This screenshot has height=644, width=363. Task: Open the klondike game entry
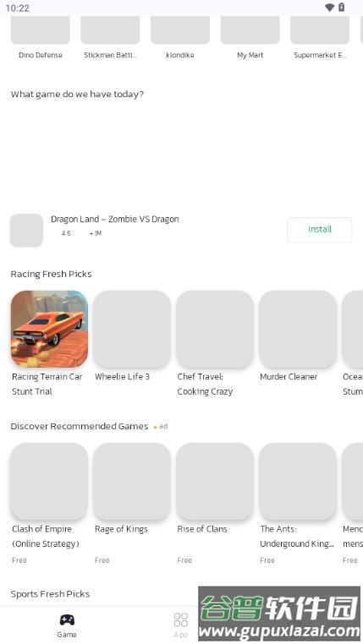(180, 36)
